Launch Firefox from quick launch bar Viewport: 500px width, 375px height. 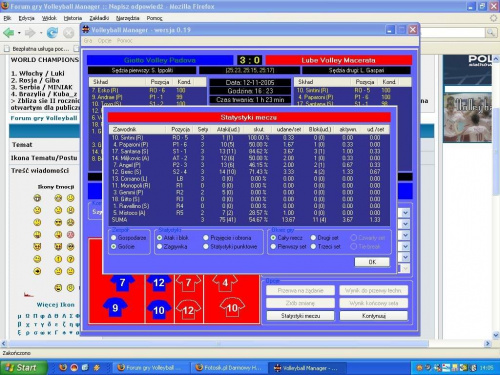(x=63, y=367)
